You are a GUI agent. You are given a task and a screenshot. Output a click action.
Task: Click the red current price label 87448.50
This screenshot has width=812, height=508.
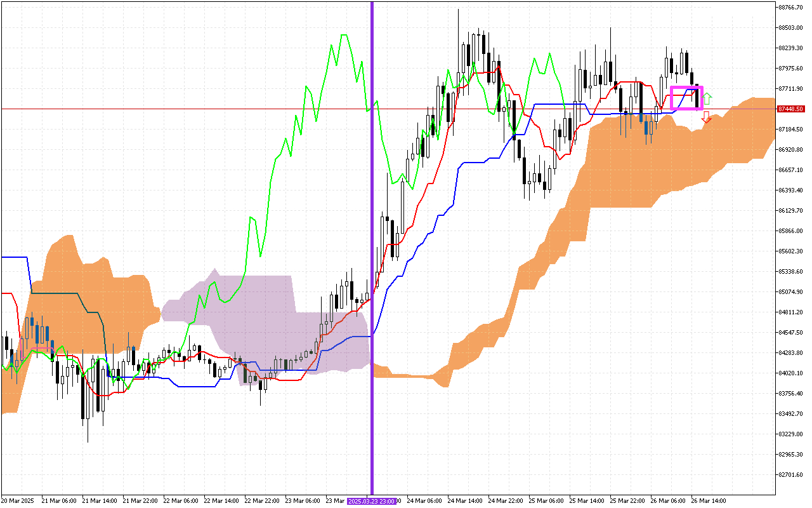[791, 109]
